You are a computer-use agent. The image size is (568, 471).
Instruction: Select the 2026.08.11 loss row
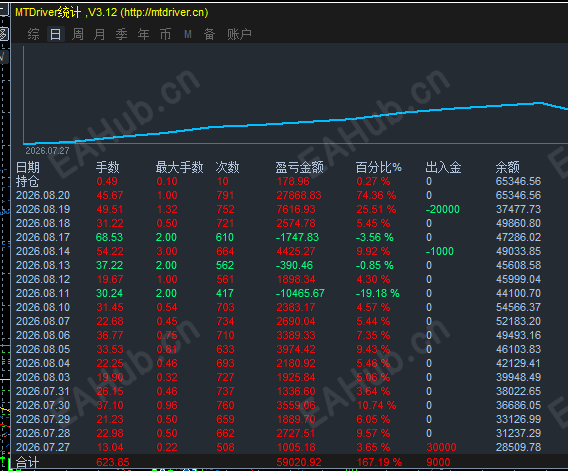coord(279,293)
